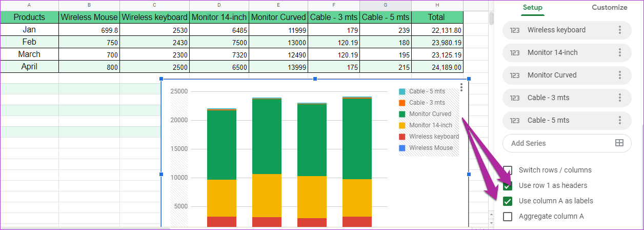Image resolution: width=644 pixels, height=230 pixels.
Task: Open Cable - 3 mts series options
Action: click(620, 98)
